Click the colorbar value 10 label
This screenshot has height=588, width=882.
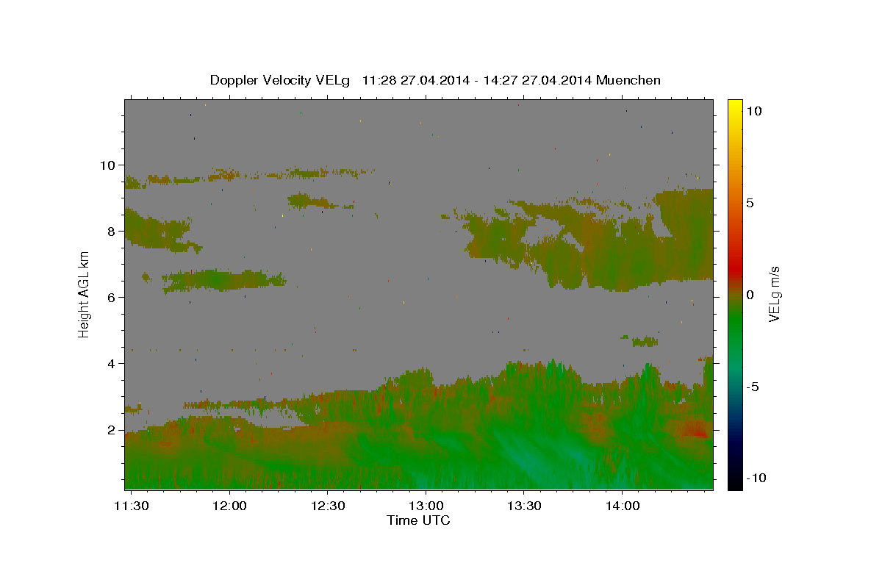(753, 110)
